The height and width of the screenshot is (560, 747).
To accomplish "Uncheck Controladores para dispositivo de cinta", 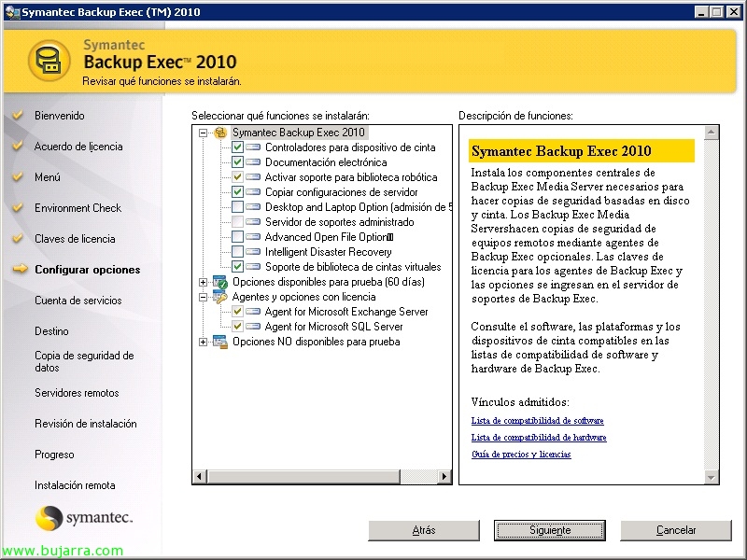I will pos(237,147).
